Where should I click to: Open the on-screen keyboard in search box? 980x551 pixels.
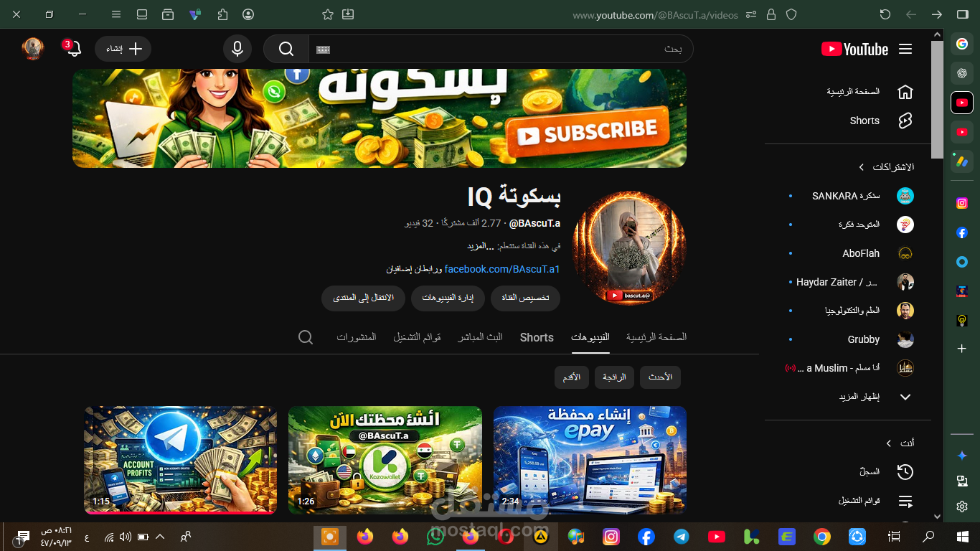tap(323, 50)
